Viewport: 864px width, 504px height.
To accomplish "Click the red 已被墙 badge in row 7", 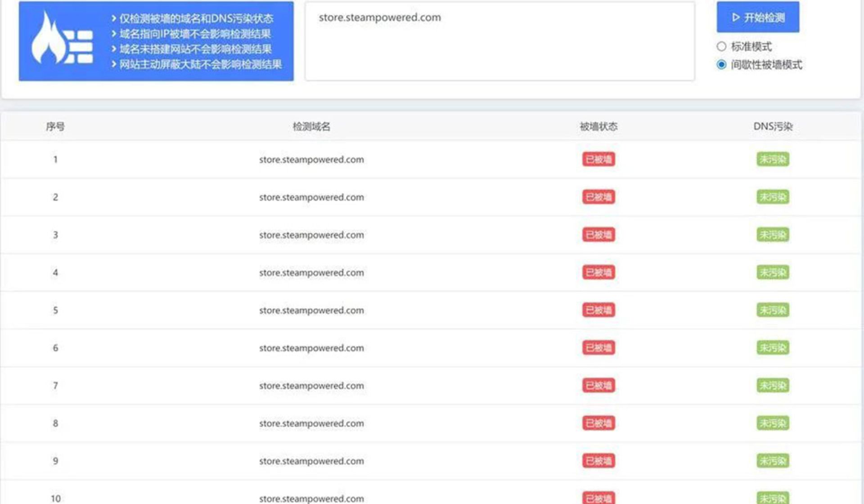I will pyautogui.click(x=598, y=386).
